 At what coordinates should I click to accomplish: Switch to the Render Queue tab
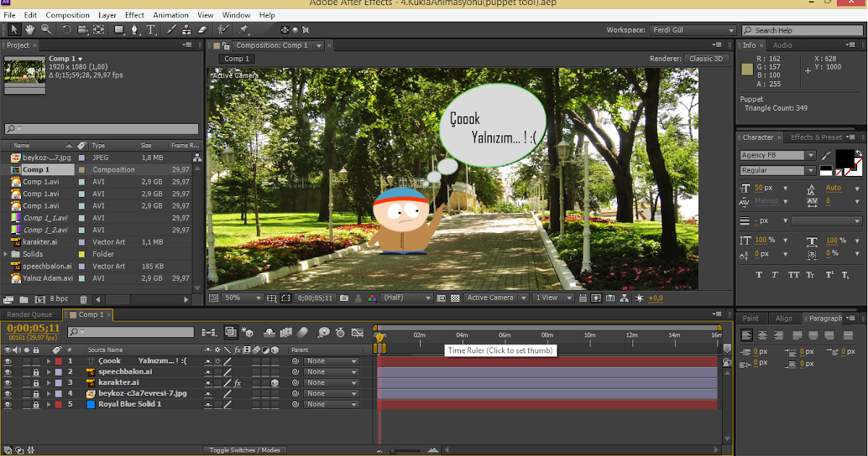[29, 315]
